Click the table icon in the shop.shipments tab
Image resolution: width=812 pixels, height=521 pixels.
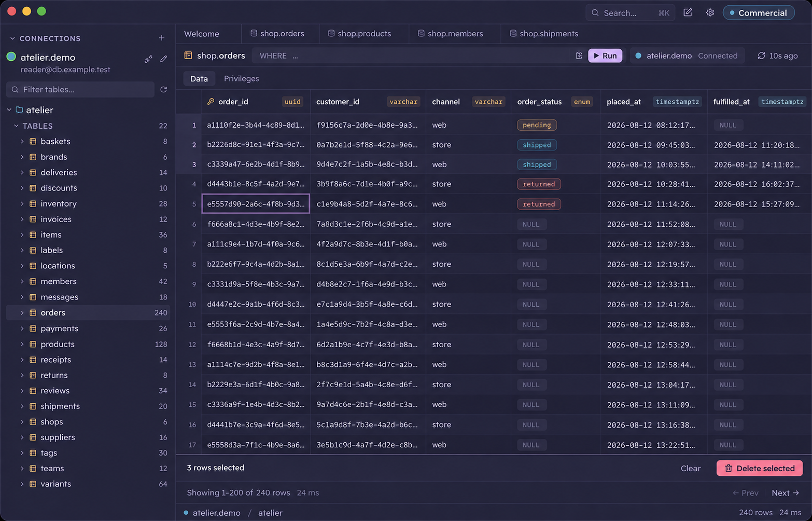click(513, 33)
